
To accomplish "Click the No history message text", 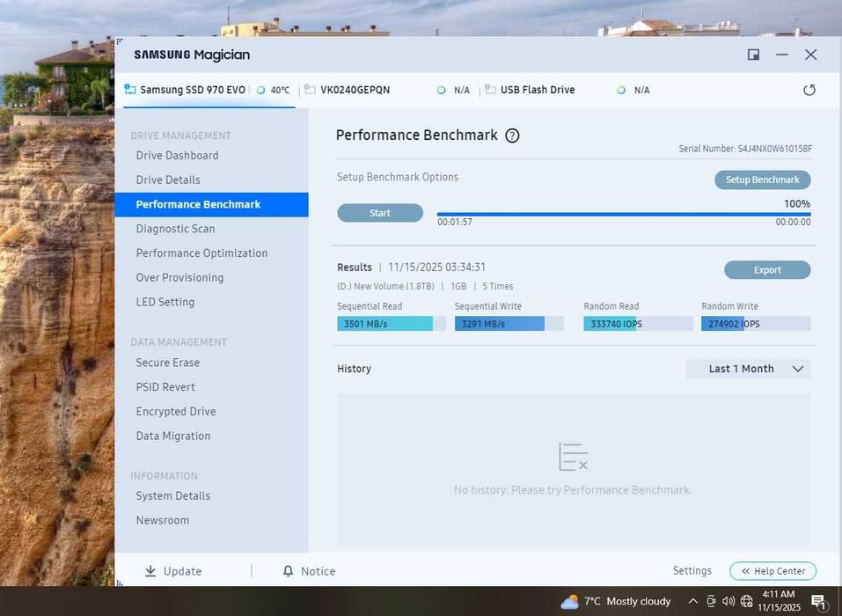I will (573, 490).
